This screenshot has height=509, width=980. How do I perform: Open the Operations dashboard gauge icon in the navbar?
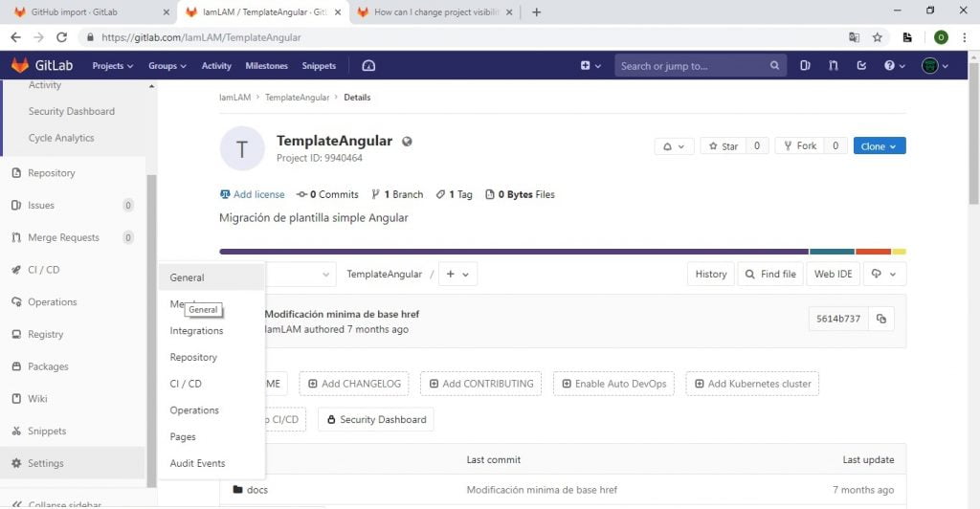pos(368,66)
